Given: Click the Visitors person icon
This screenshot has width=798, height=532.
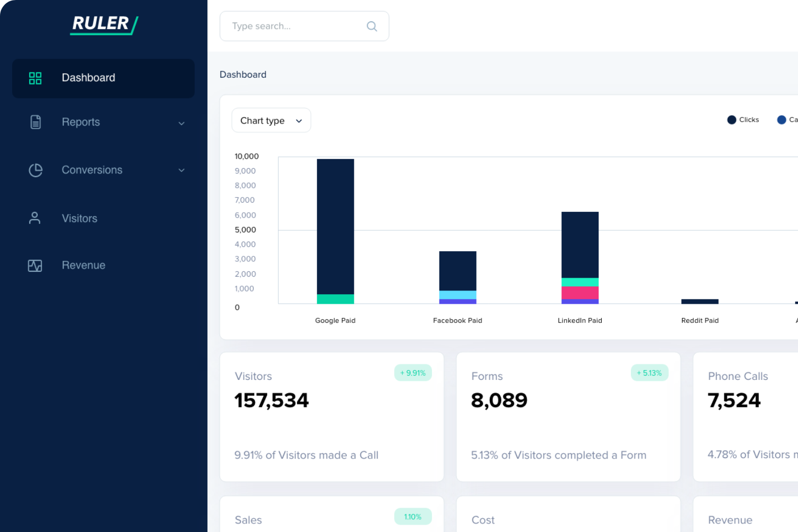Looking at the screenshot, I should click(x=35, y=218).
